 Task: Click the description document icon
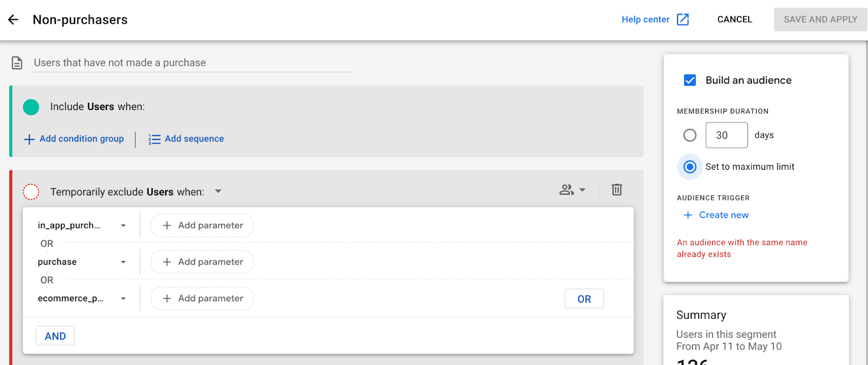pos(17,63)
